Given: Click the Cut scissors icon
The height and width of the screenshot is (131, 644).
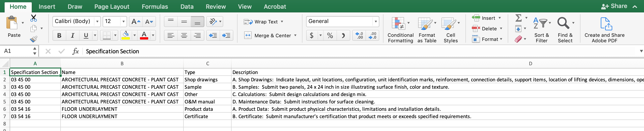Looking at the screenshot, I should (x=34, y=18).
